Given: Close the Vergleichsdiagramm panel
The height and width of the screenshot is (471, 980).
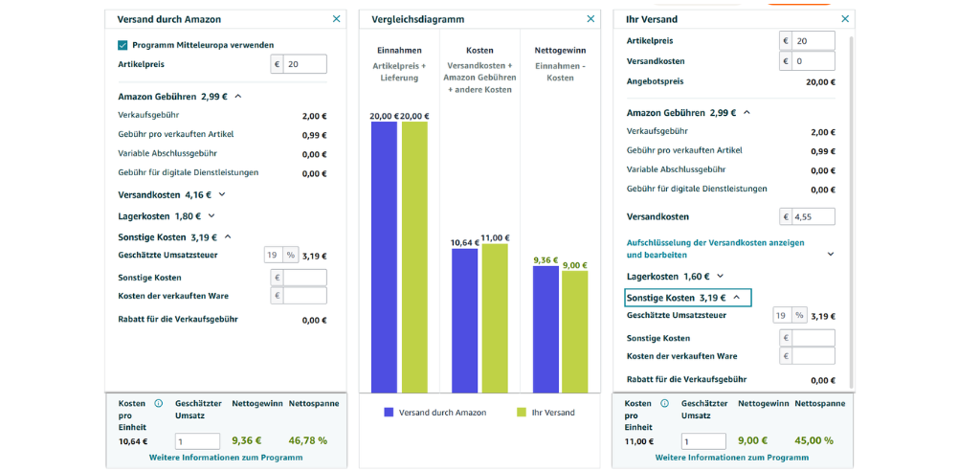Looking at the screenshot, I should click(590, 19).
